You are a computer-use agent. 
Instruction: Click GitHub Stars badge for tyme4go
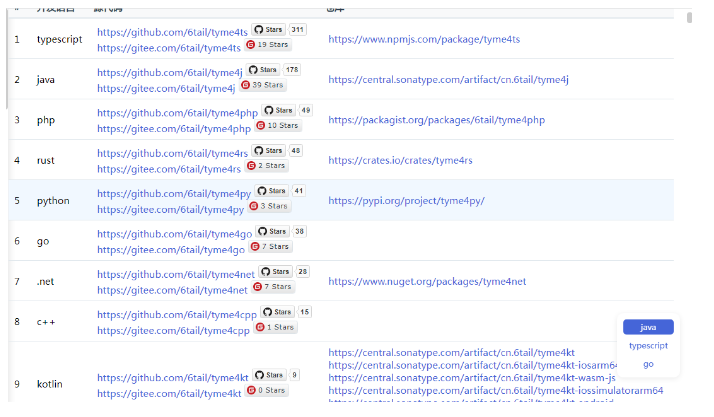tap(272, 231)
